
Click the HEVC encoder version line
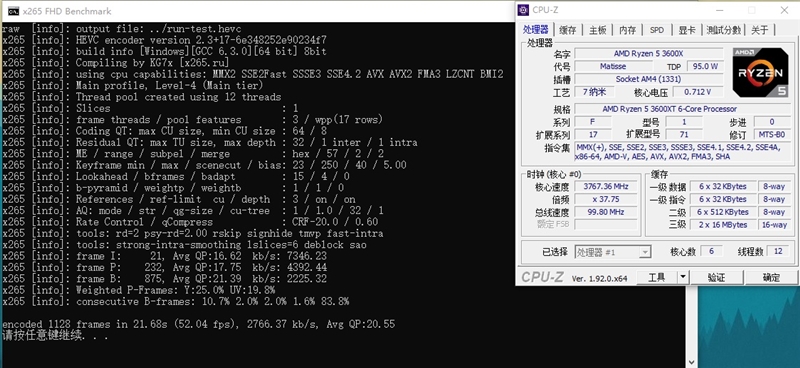click(x=164, y=40)
